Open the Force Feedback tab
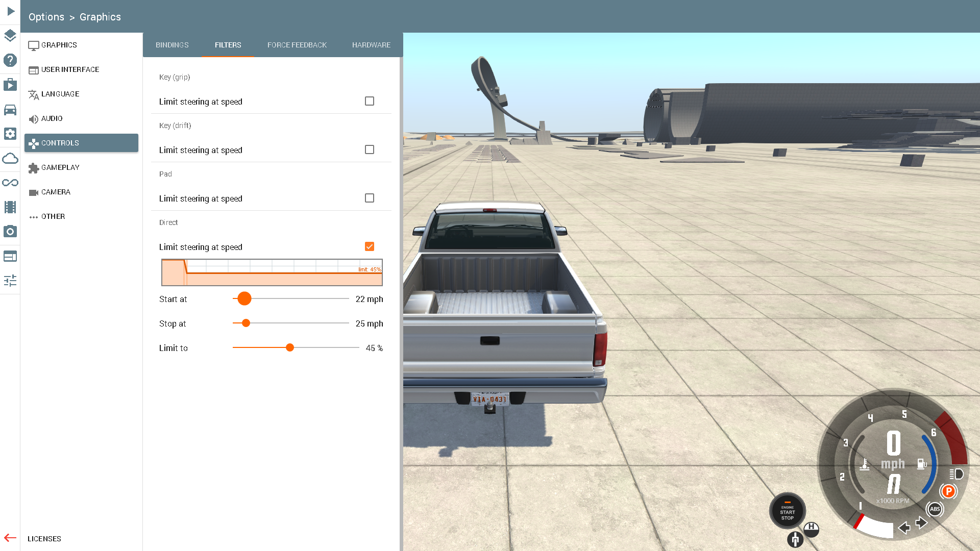980x551 pixels. 297,45
